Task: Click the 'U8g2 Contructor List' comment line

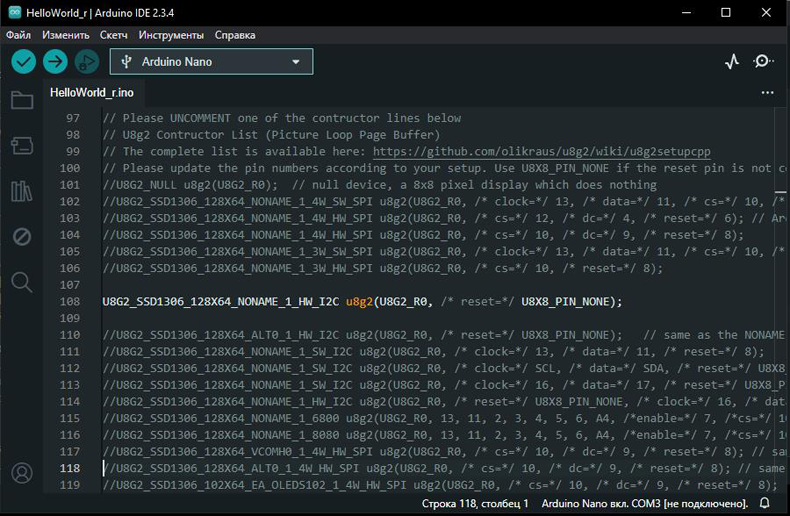Action: coord(271,135)
